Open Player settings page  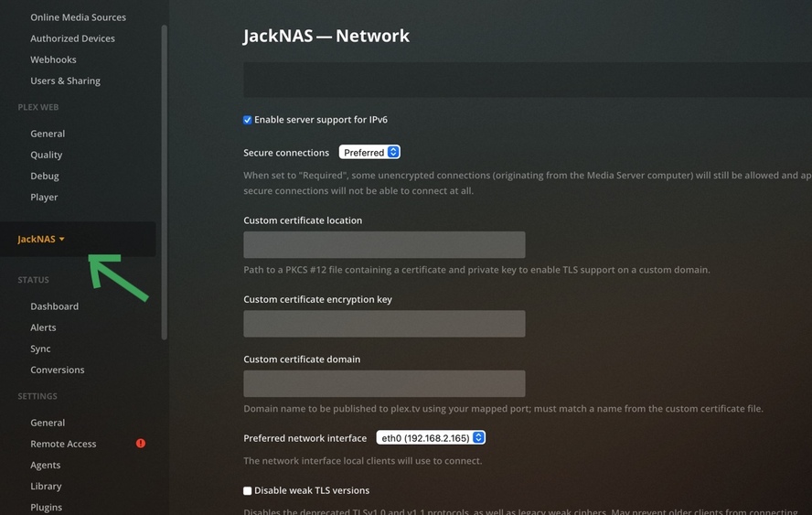click(x=44, y=198)
